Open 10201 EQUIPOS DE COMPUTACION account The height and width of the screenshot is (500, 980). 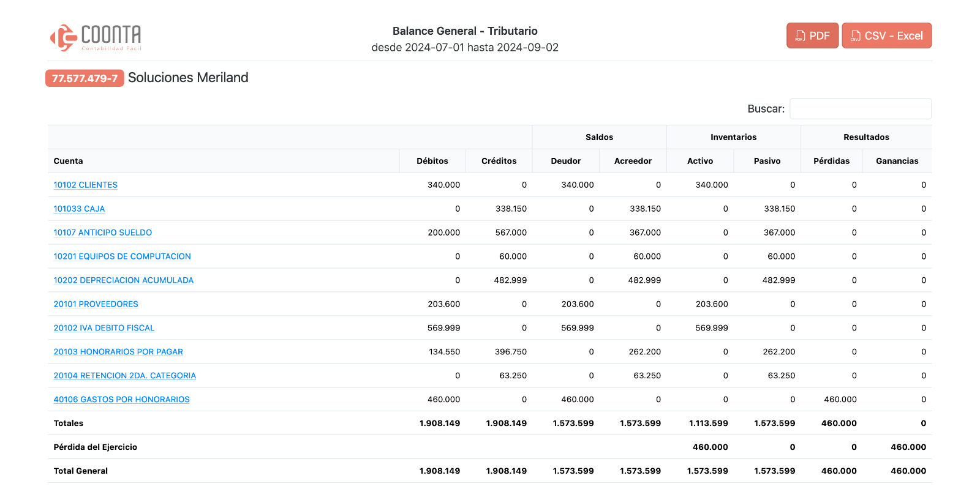click(x=122, y=256)
